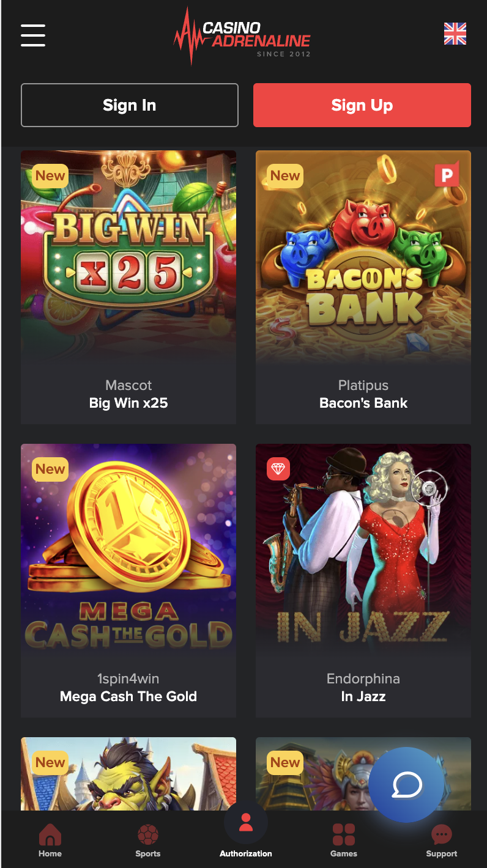Open the hamburger menu
Screen dimensions: 487x868
(33, 35)
